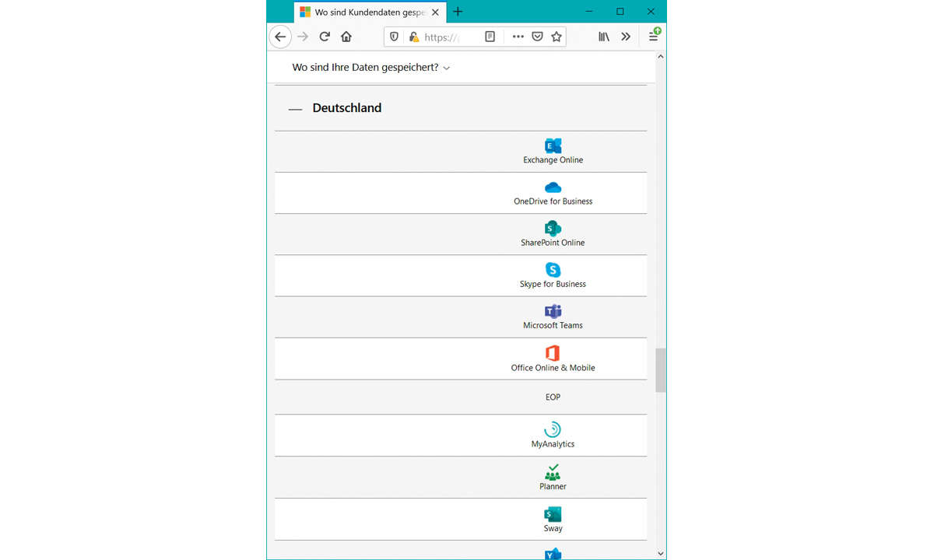Open the page actions three-dots menu
934x560 pixels.
tap(518, 37)
